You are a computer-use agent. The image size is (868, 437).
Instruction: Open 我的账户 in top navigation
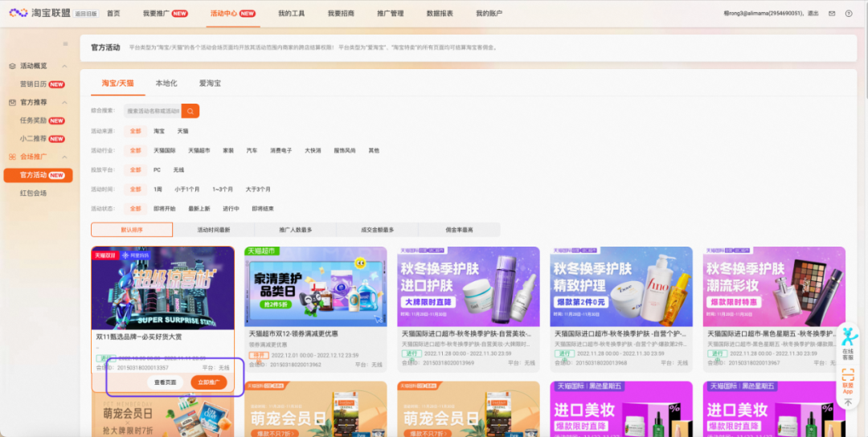pos(489,14)
